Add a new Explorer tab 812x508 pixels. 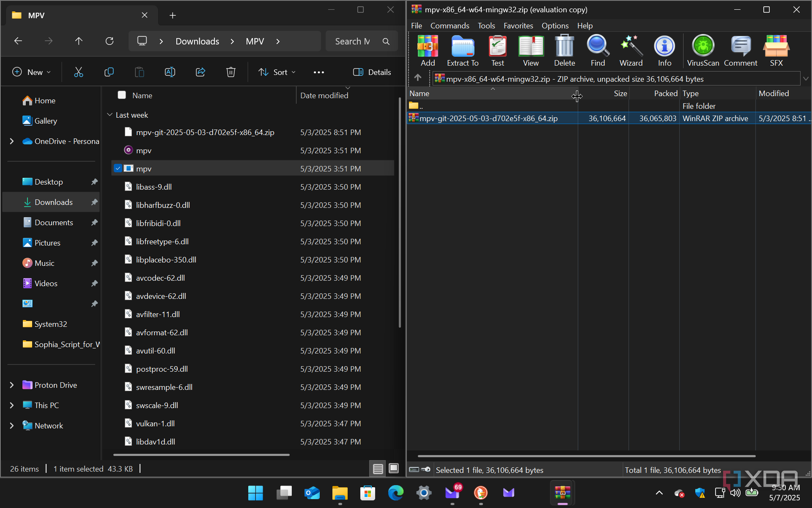[x=173, y=15]
